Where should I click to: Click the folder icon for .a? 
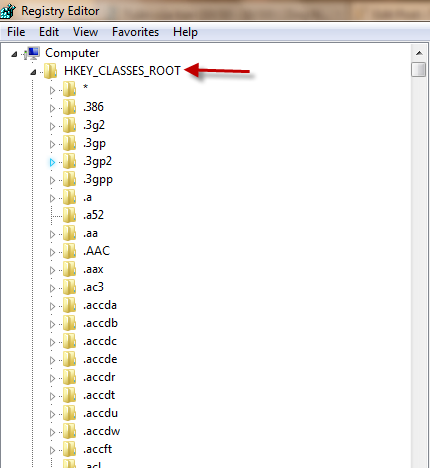pos(69,197)
